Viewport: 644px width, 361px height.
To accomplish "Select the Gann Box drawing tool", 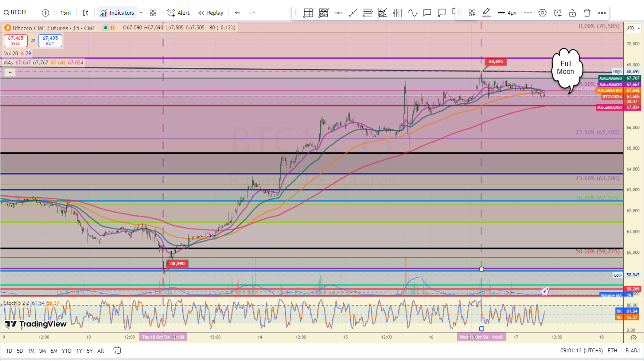I will click(309, 13).
